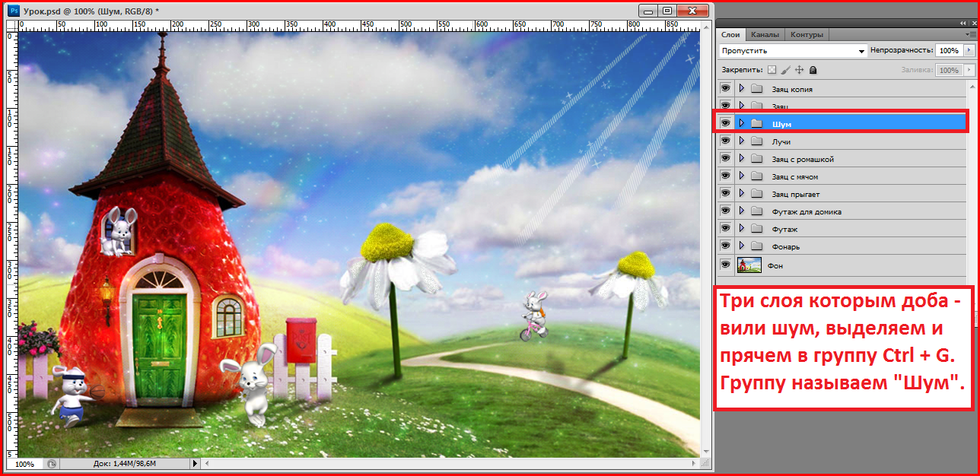Toggle the eye for Заяц с мячом
The height and width of the screenshot is (476, 980).
[725, 176]
